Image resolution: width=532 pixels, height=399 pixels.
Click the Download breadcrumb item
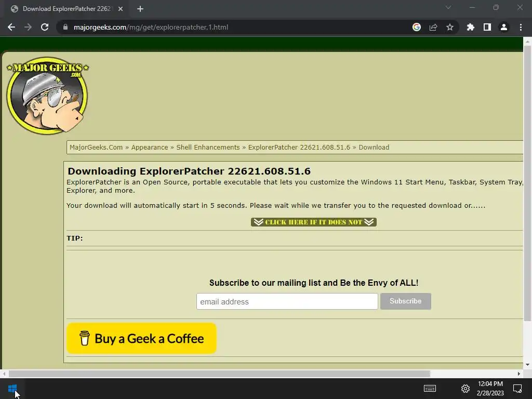pyautogui.click(x=374, y=147)
